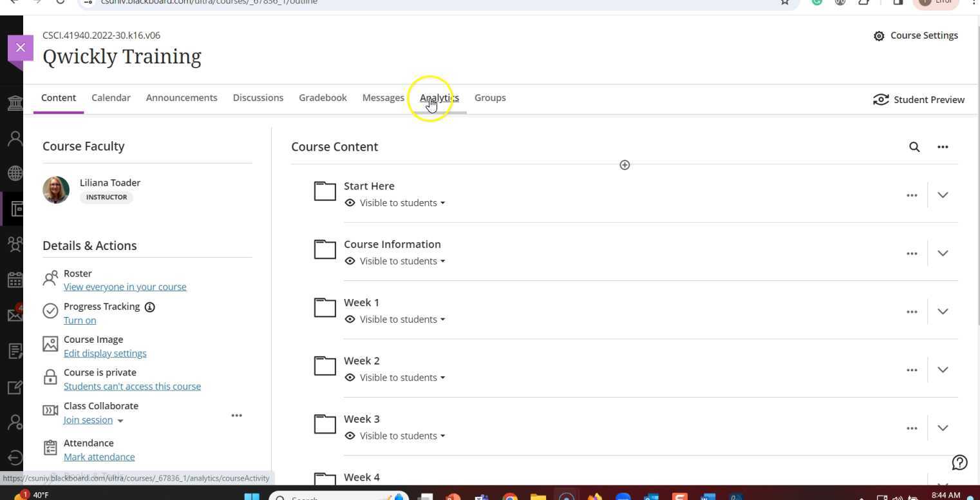Toggle visibility for the Start Here folder
The image size is (980, 500).
coord(395,202)
